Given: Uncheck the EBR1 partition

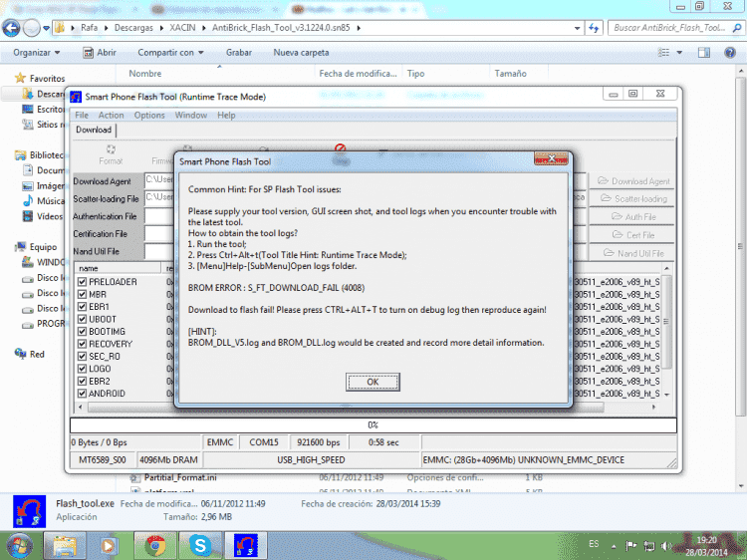Looking at the screenshot, I should [82, 307].
